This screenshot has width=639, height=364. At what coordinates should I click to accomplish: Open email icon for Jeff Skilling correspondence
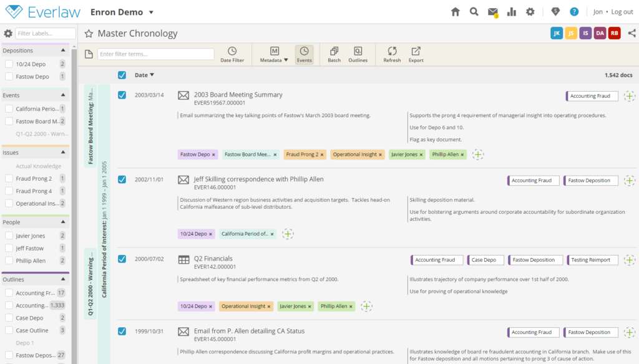(x=183, y=180)
